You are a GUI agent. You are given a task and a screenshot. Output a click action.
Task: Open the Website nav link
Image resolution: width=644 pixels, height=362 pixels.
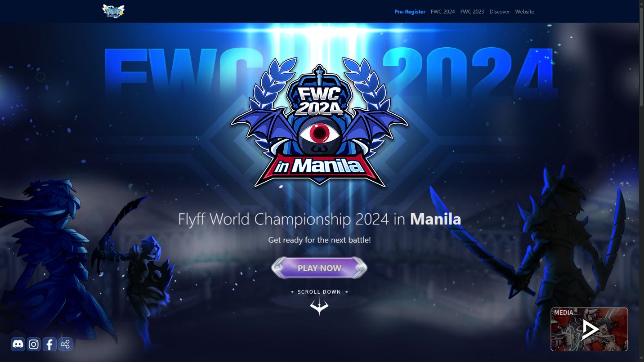[524, 12]
